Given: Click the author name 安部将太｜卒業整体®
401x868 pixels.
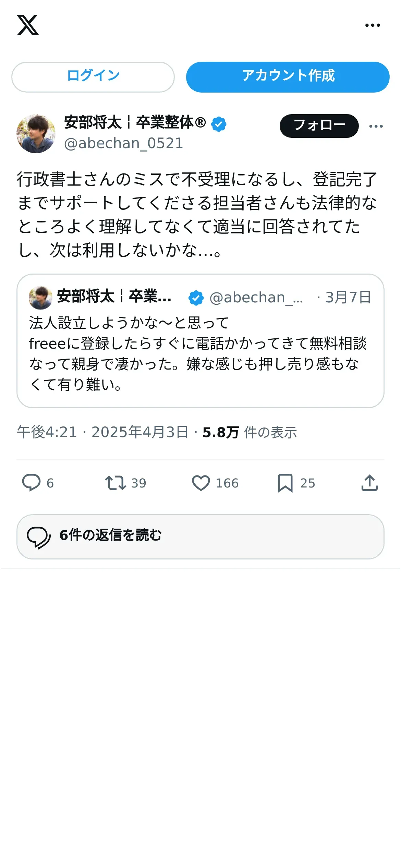Looking at the screenshot, I should 135,122.
